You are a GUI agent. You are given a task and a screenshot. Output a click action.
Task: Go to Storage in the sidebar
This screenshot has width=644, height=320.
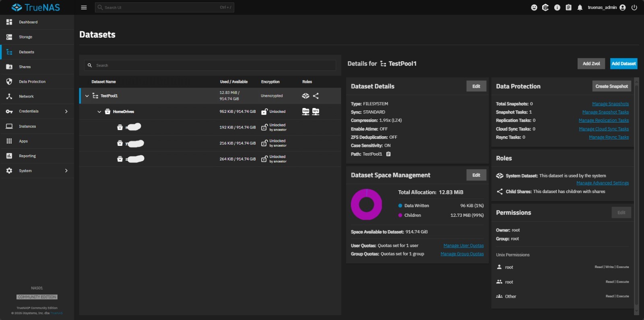pyautogui.click(x=37, y=37)
